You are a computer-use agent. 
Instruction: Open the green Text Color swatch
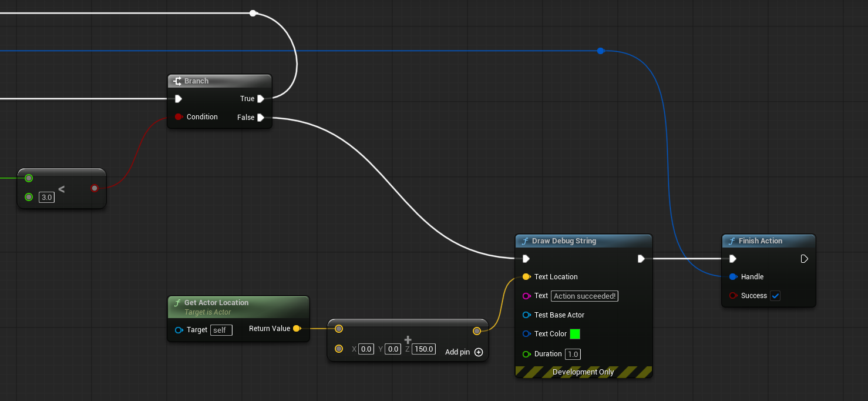575,334
